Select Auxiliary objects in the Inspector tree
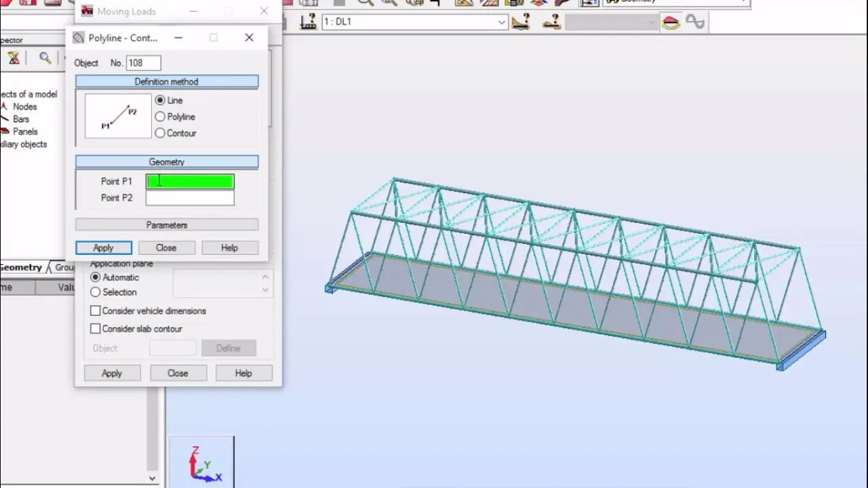Image resolution: width=868 pixels, height=488 pixels. [x=24, y=144]
